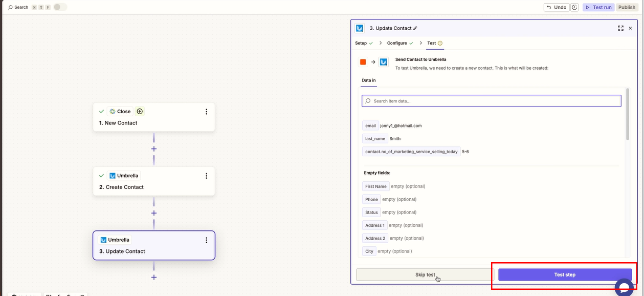644x296 pixels.
Task: Start a Test run
Action: coord(598,7)
